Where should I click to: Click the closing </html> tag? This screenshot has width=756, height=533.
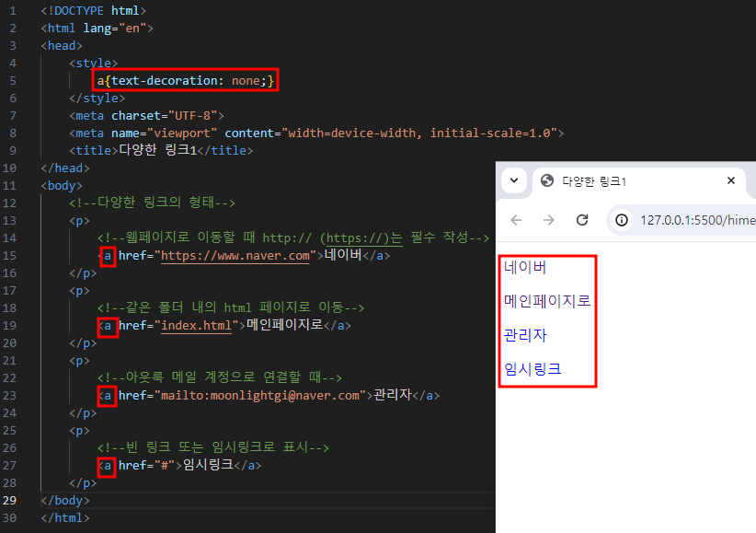pyautogui.click(x=65, y=517)
